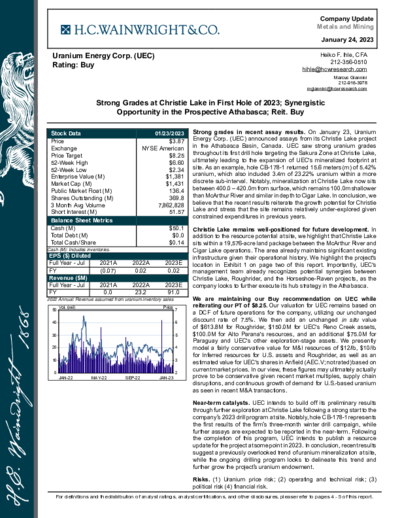
Task: Open the second analyst's email link
Action: pos(337,89)
